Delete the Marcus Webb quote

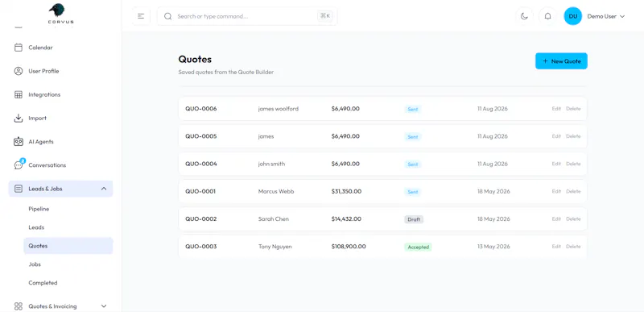pos(573,191)
